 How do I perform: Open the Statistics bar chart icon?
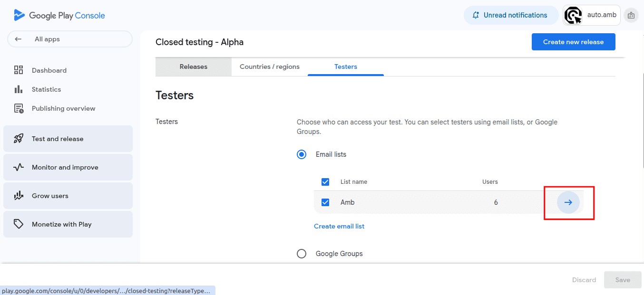pyautogui.click(x=19, y=89)
